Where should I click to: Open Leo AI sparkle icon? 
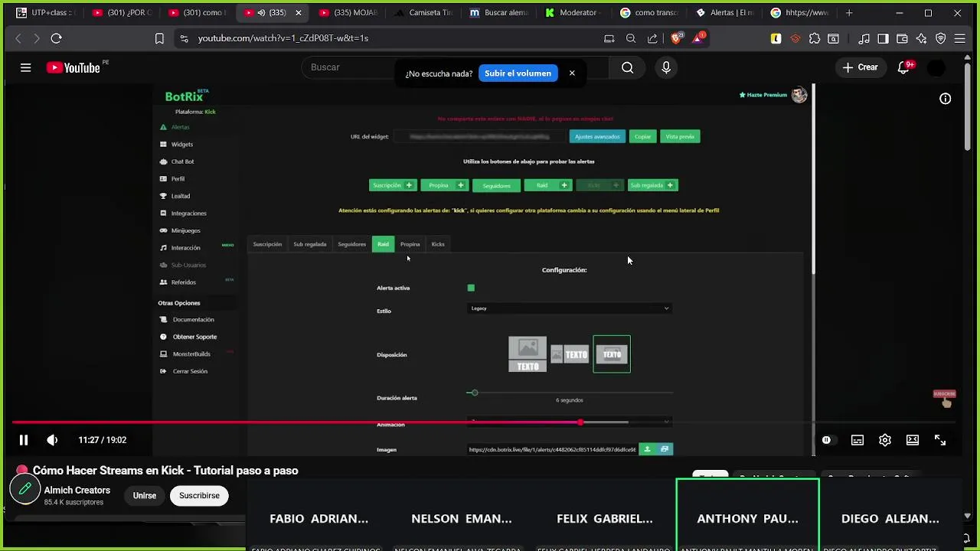pyautogui.click(x=921, y=38)
